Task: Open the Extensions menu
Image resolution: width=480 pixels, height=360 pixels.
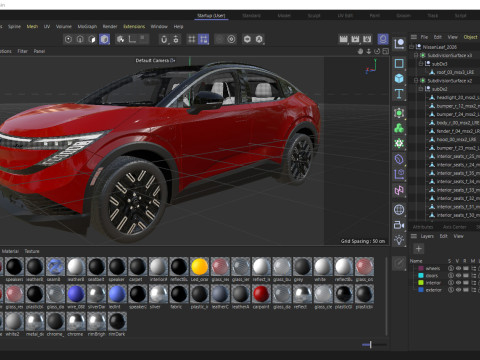Action: (134, 26)
